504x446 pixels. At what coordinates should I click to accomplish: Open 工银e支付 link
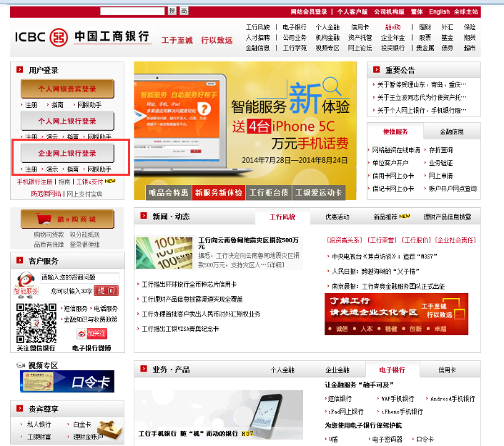tap(89, 182)
